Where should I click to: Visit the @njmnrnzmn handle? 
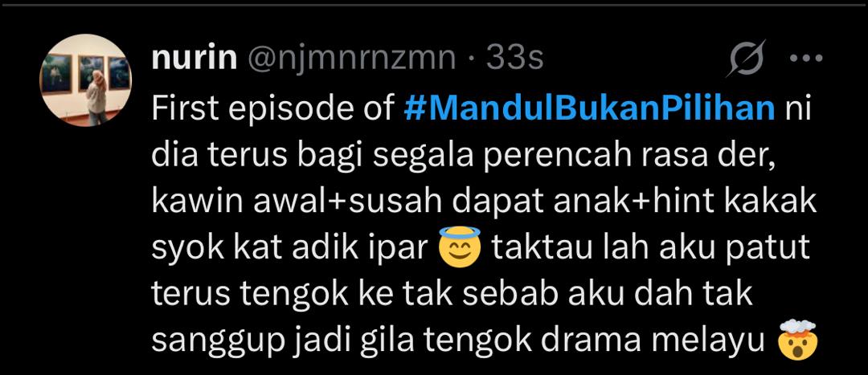click(x=351, y=59)
